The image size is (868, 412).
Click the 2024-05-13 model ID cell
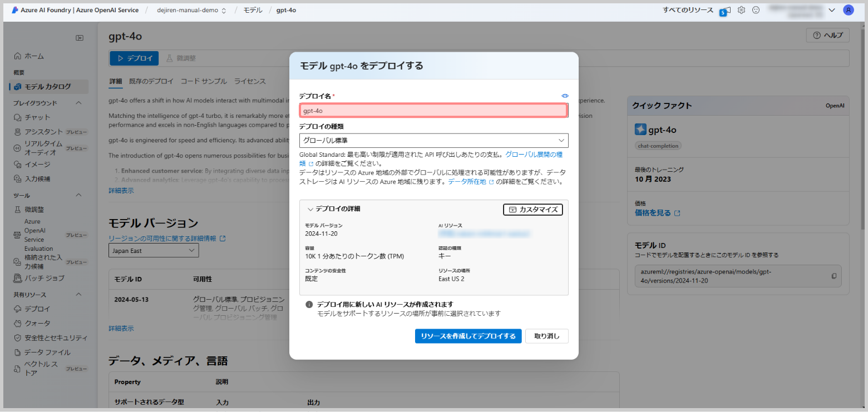131,300
